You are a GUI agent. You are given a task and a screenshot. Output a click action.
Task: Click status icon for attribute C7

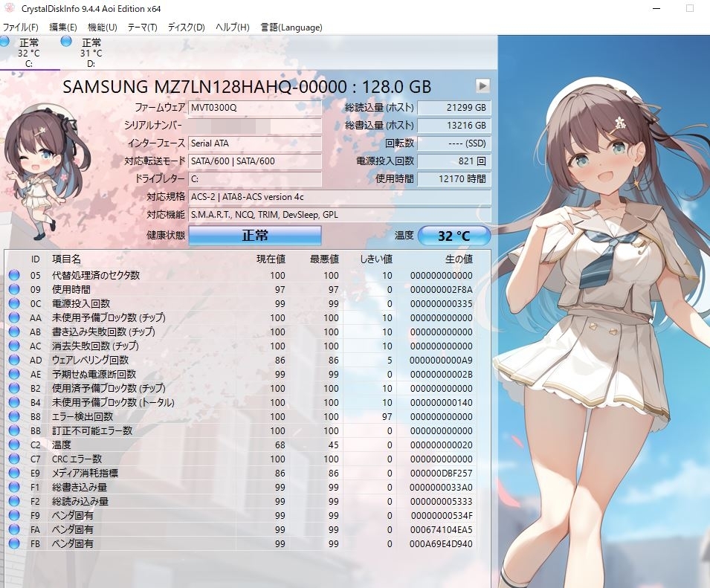14,459
